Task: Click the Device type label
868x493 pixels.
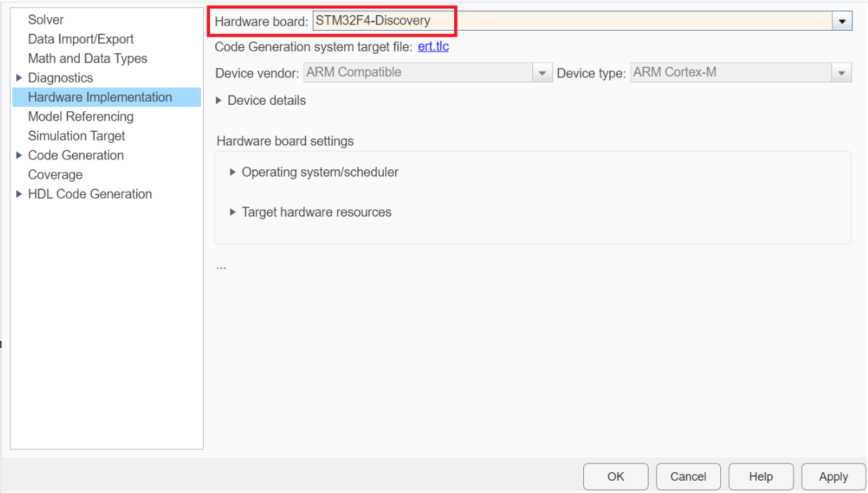Action: pyautogui.click(x=591, y=73)
